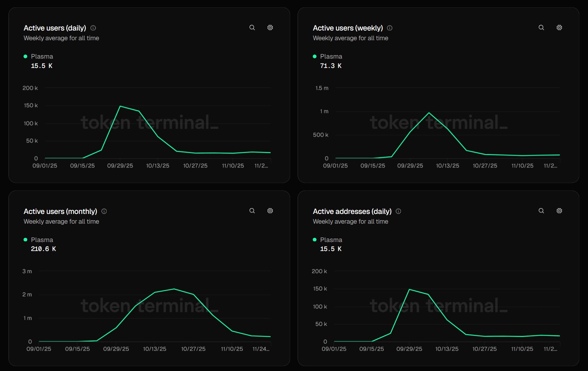Click the Active addresses (daily) chart title
Viewport: 588px width, 371px height.
point(352,212)
